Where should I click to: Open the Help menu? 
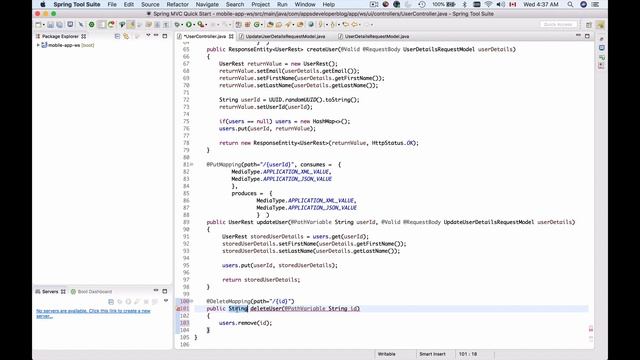click(x=329, y=4)
